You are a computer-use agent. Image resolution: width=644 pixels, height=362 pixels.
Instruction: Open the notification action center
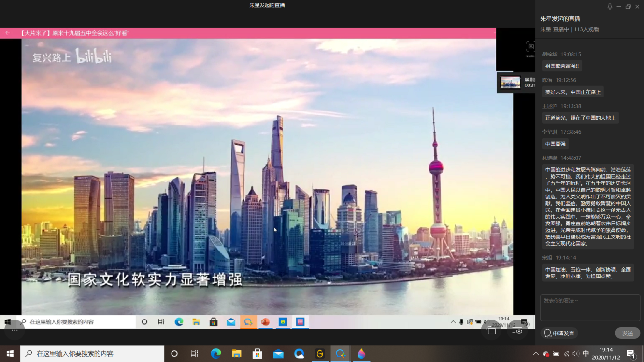[630, 354]
